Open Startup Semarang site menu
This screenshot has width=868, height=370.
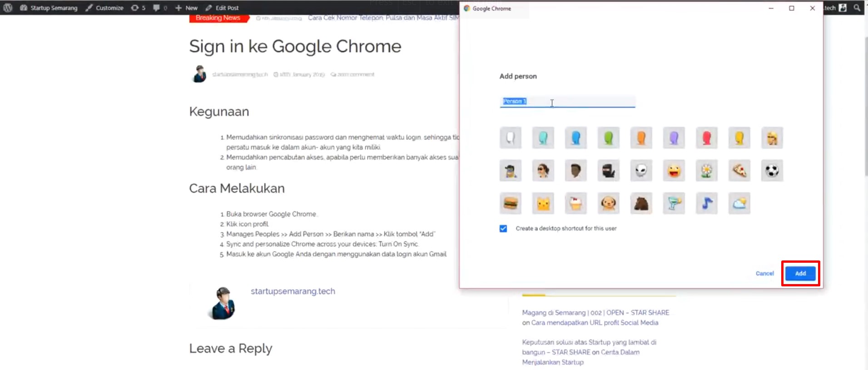(49, 8)
